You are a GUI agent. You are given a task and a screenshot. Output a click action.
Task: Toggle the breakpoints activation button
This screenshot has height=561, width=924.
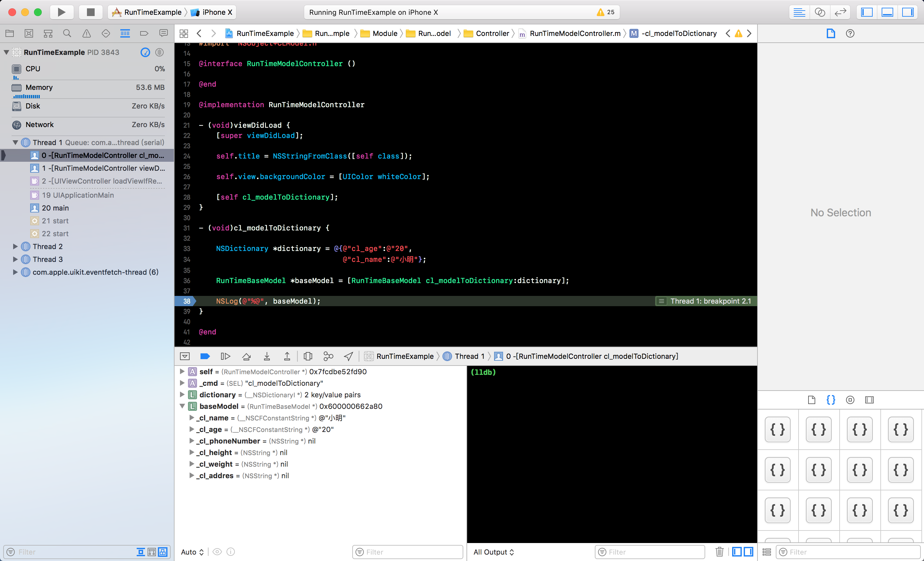(x=205, y=356)
